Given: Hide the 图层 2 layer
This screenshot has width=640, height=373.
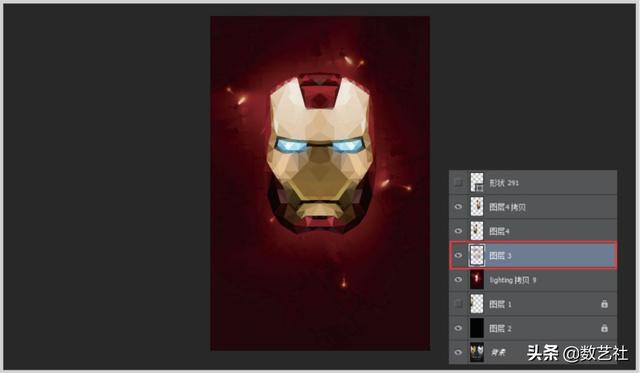Looking at the screenshot, I should pyautogui.click(x=458, y=328).
